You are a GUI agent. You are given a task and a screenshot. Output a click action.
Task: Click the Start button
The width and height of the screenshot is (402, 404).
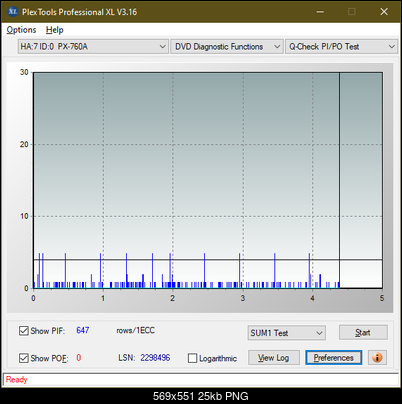pyautogui.click(x=363, y=333)
